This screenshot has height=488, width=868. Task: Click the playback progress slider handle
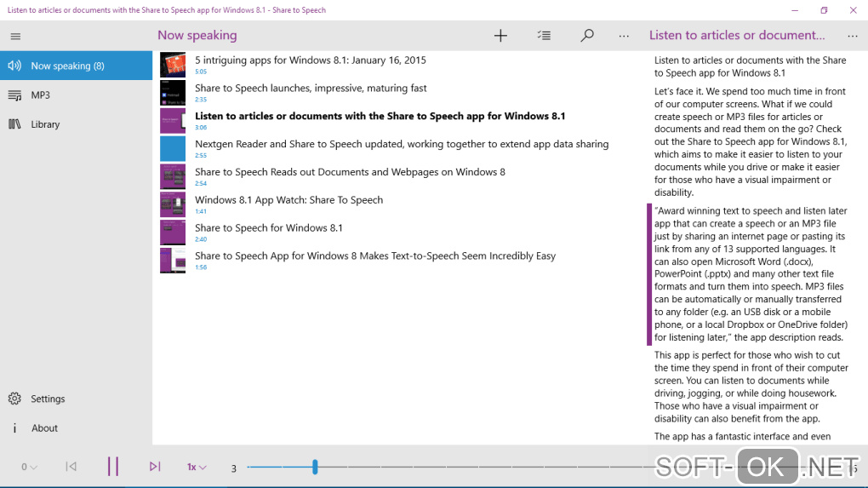tap(315, 467)
